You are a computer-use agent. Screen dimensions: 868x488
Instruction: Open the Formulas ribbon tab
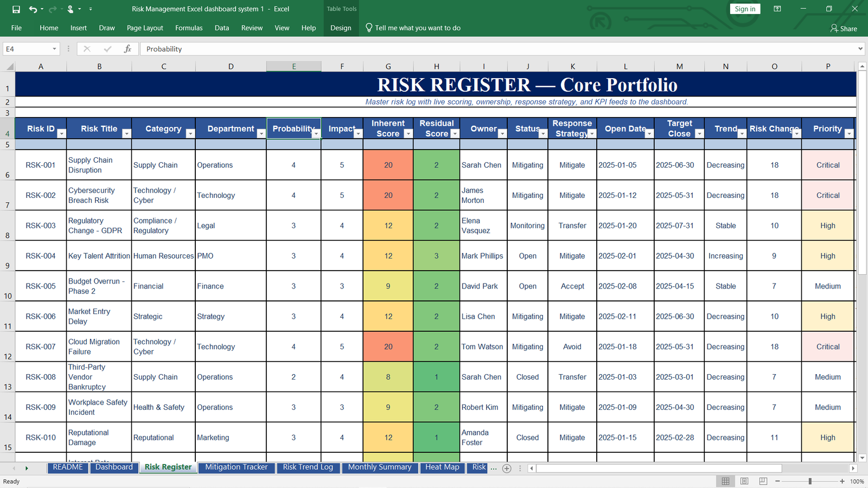click(x=189, y=28)
